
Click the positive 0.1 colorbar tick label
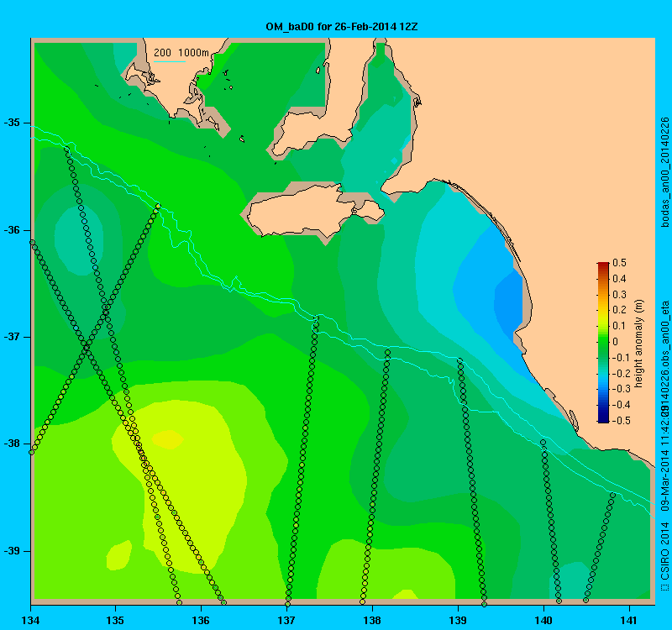[x=619, y=326]
